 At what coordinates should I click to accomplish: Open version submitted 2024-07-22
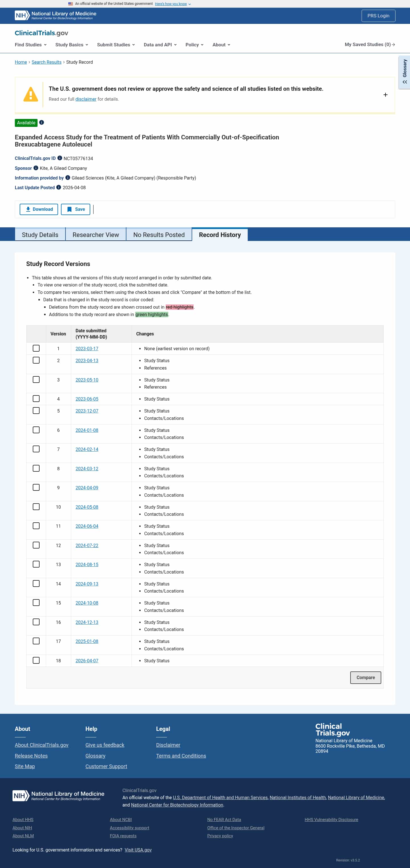coord(87,545)
